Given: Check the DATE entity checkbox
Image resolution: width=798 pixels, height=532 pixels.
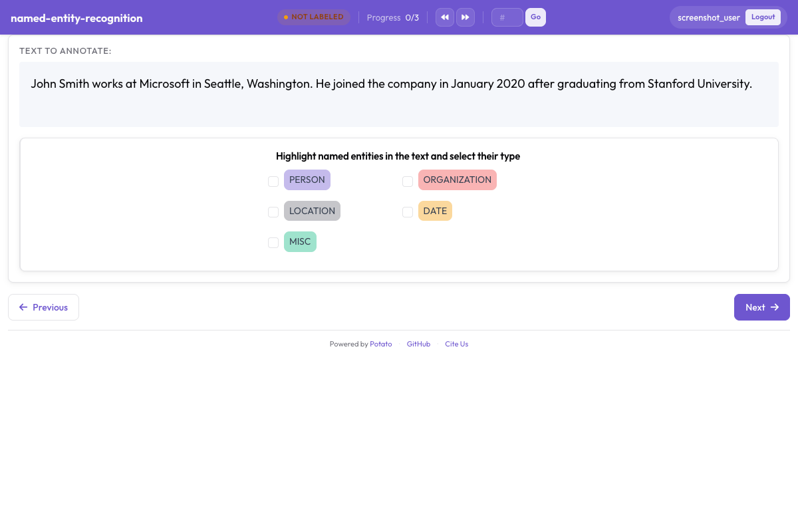Looking at the screenshot, I should tap(408, 211).
